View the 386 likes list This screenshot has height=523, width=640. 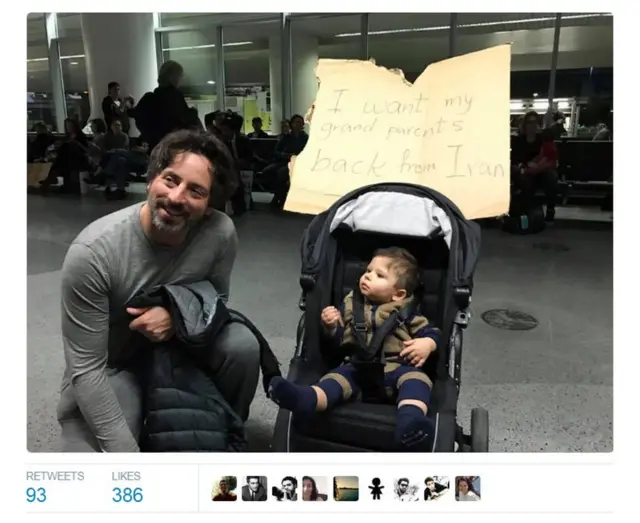(127, 495)
